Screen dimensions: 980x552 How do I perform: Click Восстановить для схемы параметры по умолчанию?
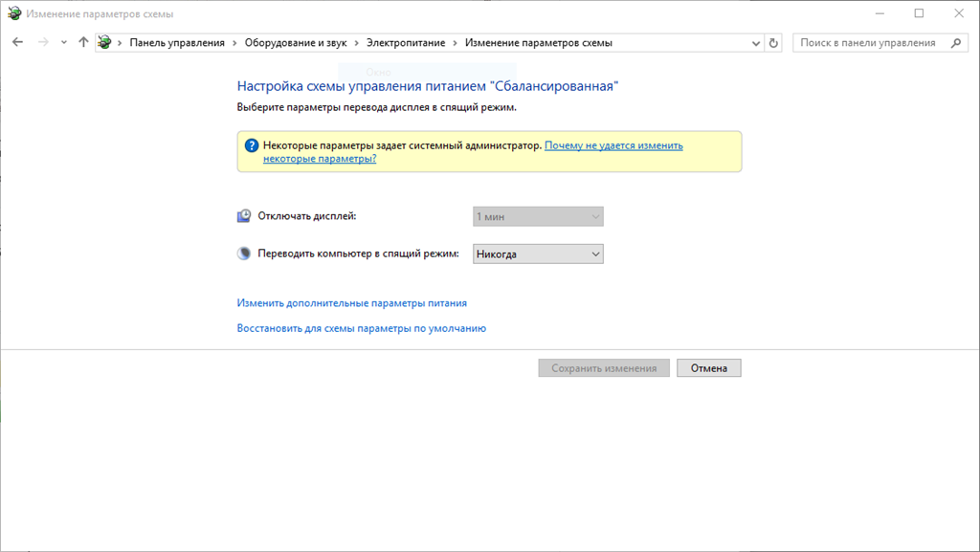click(361, 328)
